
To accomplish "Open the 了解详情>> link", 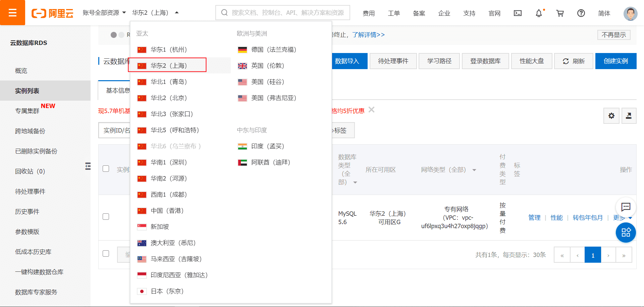I will coord(368,35).
